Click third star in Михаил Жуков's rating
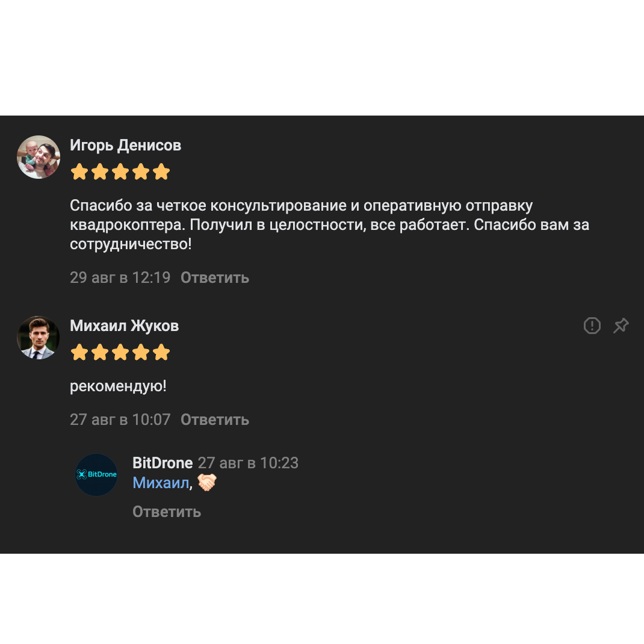The width and height of the screenshot is (644, 644). tap(120, 352)
